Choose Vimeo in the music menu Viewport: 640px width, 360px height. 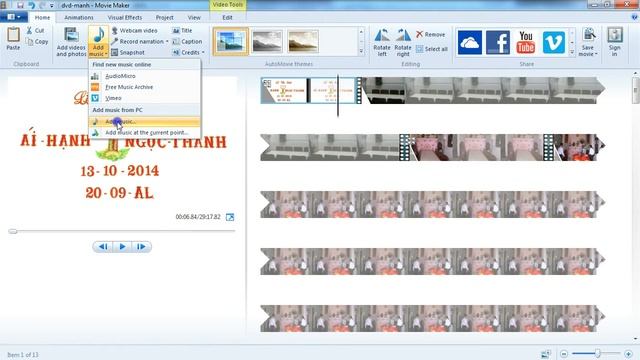[144, 98]
